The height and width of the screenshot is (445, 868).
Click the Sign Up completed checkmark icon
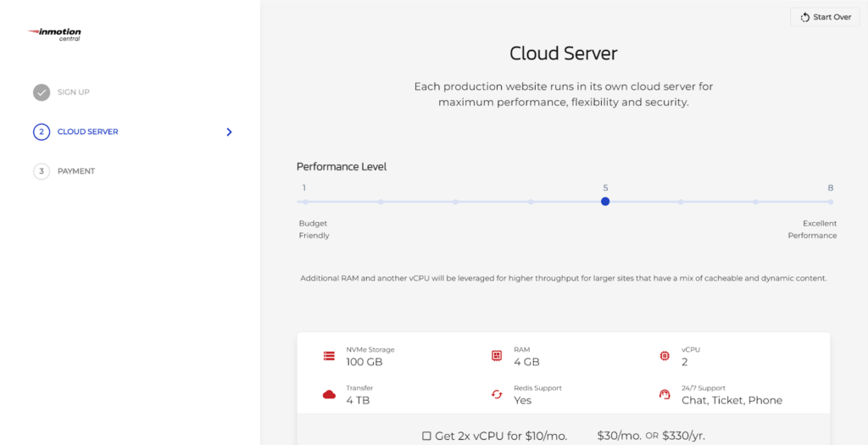pos(42,92)
